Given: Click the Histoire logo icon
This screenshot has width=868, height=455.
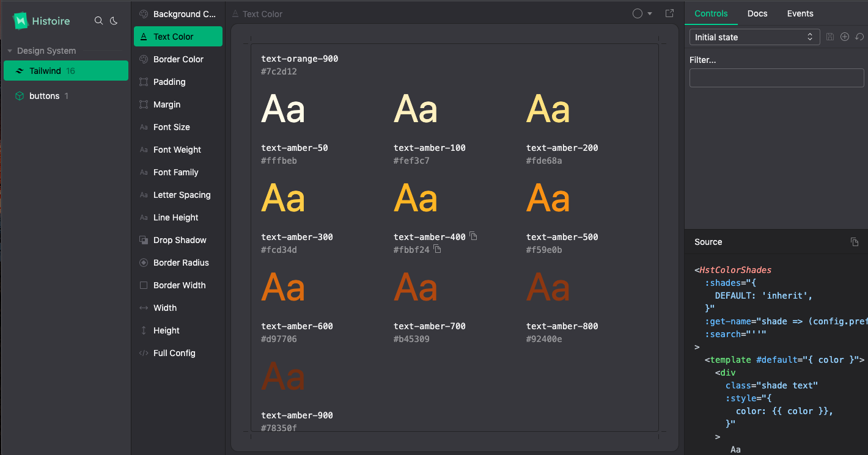Looking at the screenshot, I should 22,21.
